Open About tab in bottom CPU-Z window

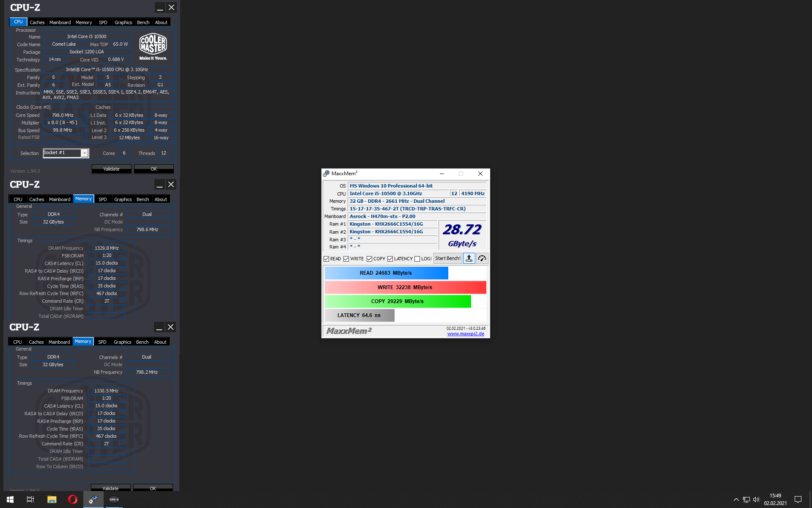pyautogui.click(x=160, y=342)
